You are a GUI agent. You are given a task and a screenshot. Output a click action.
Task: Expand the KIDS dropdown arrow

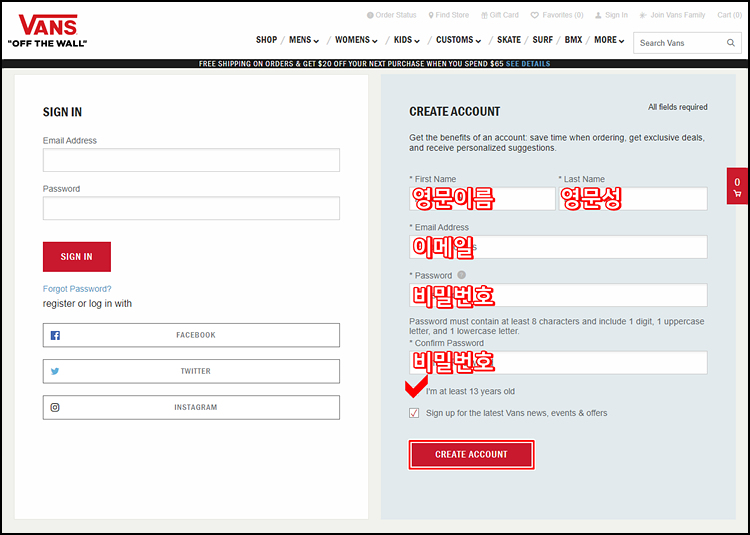(417, 41)
